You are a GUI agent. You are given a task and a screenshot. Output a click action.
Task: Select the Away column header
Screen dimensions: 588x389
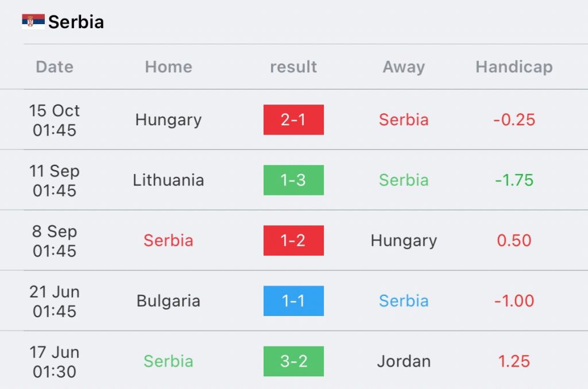pyautogui.click(x=404, y=67)
